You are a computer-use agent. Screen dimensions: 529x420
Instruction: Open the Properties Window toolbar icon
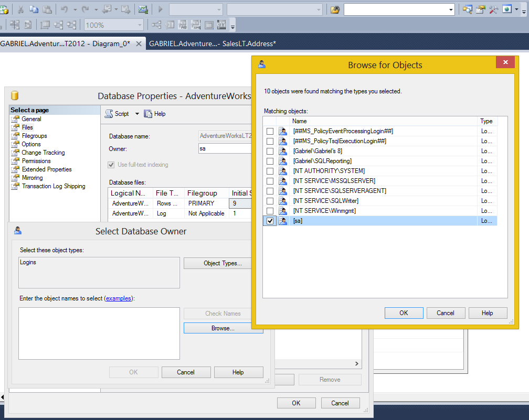coord(480,9)
